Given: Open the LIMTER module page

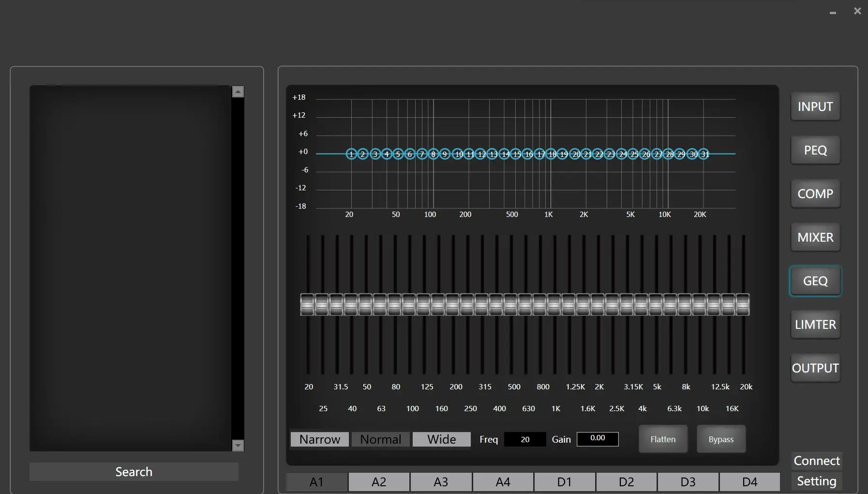Looking at the screenshot, I should pos(815,324).
